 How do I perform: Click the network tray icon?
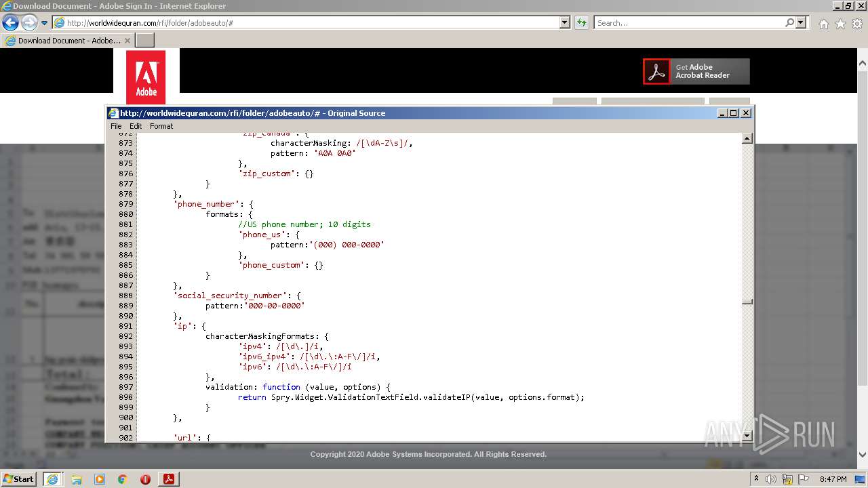[787, 479]
